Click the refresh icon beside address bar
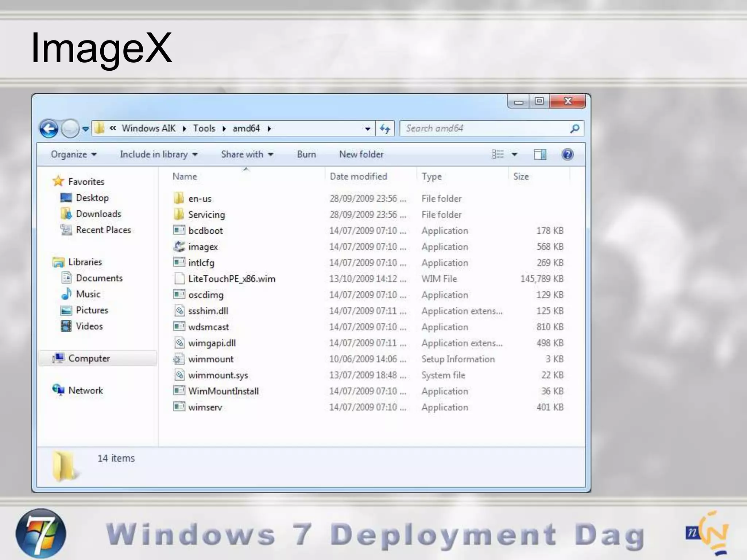The height and width of the screenshot is (560, 747). 385,128
